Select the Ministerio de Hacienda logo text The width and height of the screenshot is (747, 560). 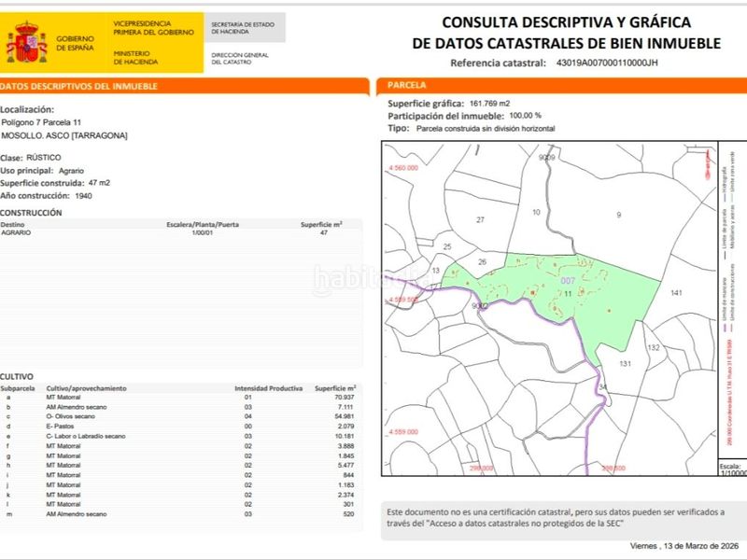(x=135, y=58)
